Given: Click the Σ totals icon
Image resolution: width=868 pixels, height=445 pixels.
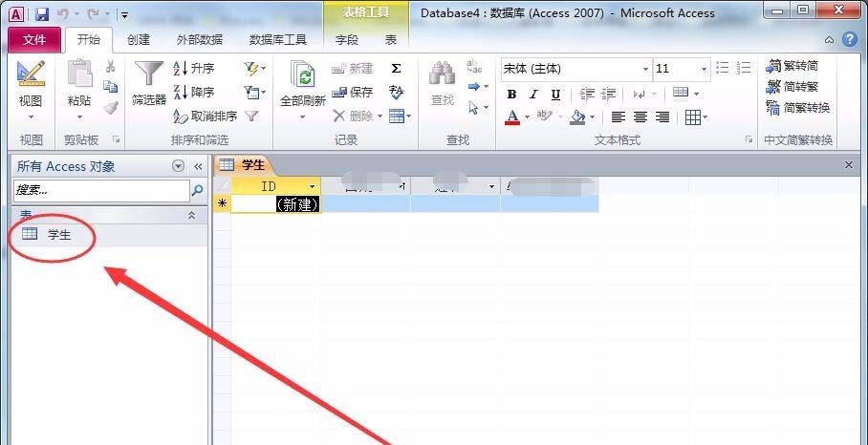Looking at the screenshot, I should 396,69.
